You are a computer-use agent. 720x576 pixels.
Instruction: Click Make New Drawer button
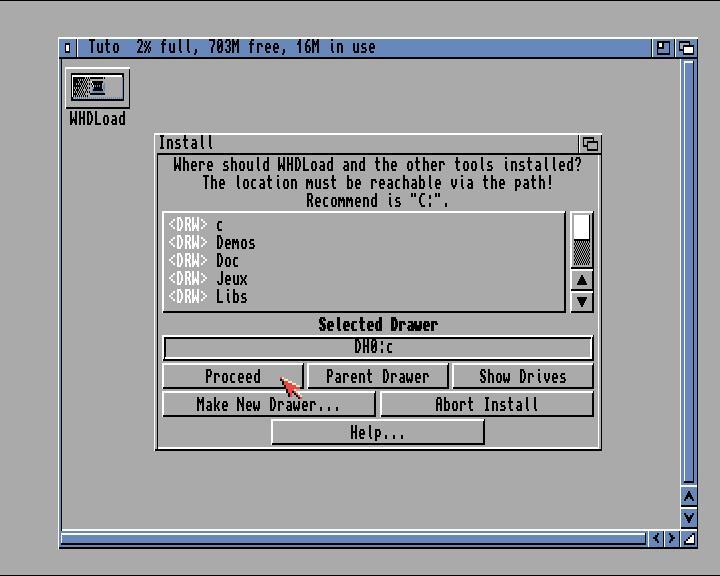(269, 404)
